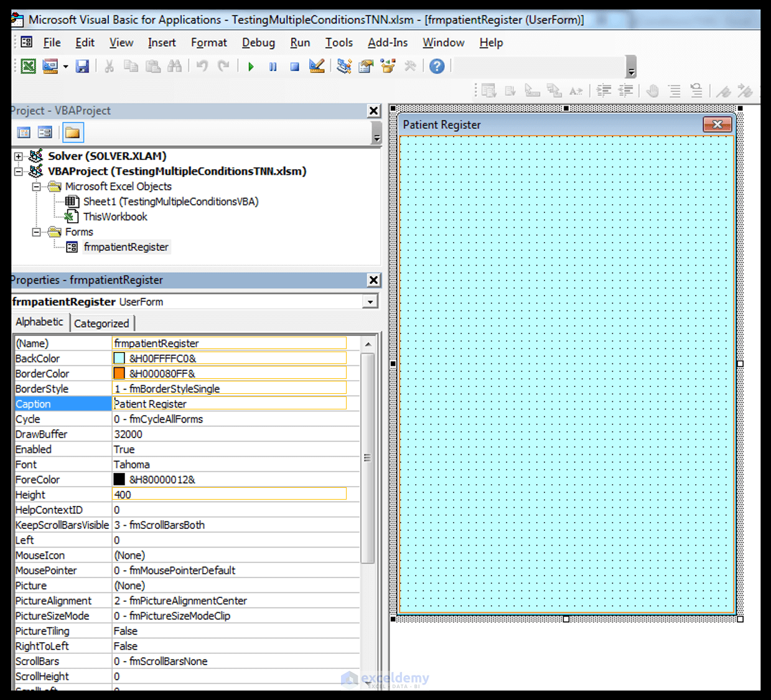
Task: Click the Reset stop icon
Action: pos(294,67)
